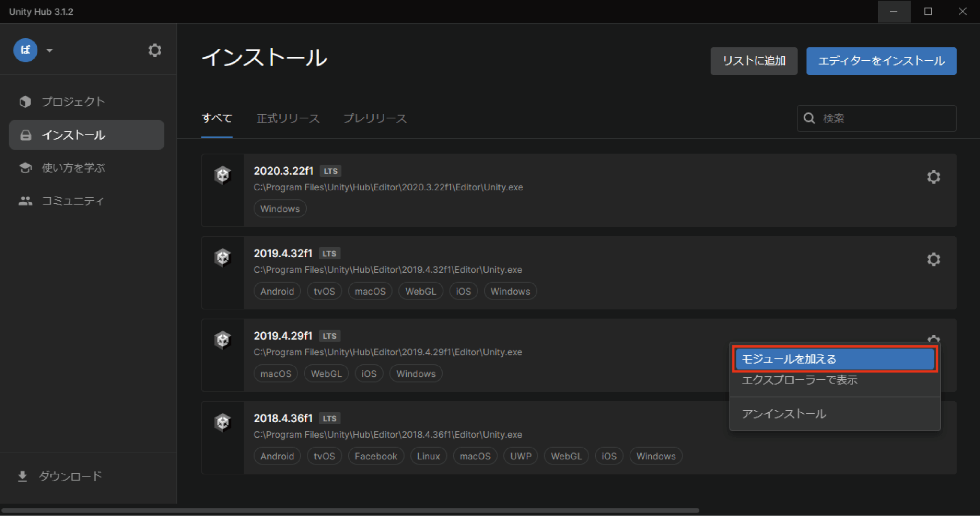
Task: Click エディターをインストール button
Action: (x=881, y=61)
